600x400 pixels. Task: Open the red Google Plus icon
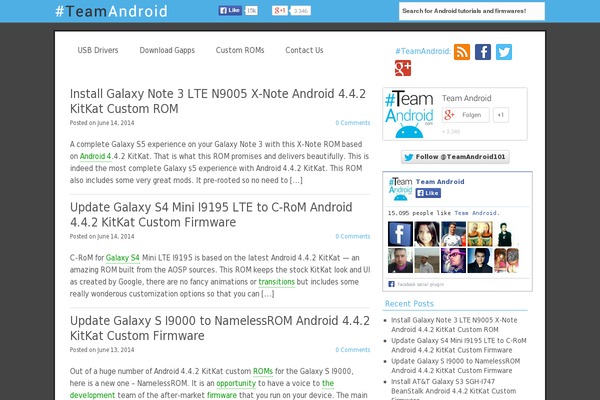click(x=403, y=68)
